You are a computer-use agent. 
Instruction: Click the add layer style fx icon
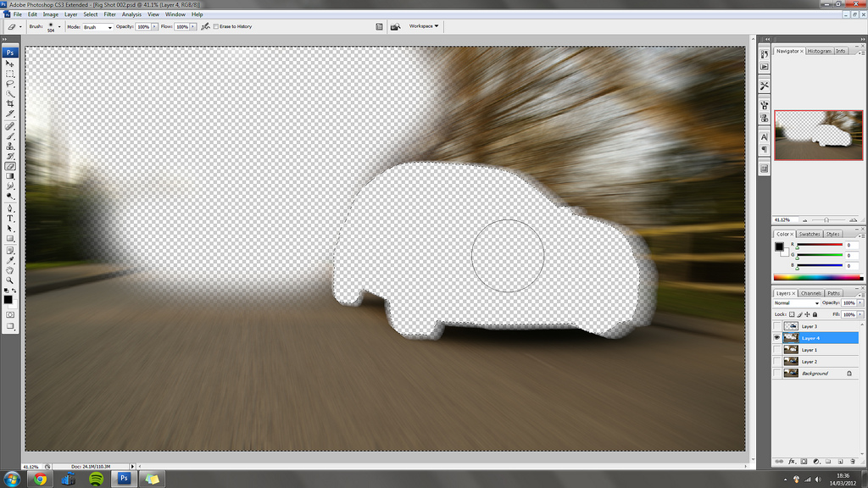[x=791, y=462]
